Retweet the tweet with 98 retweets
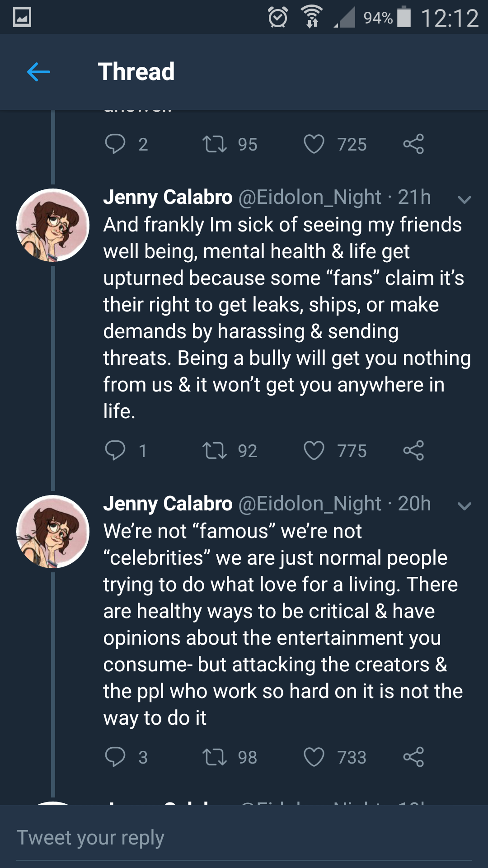 (x=215, y=757)
